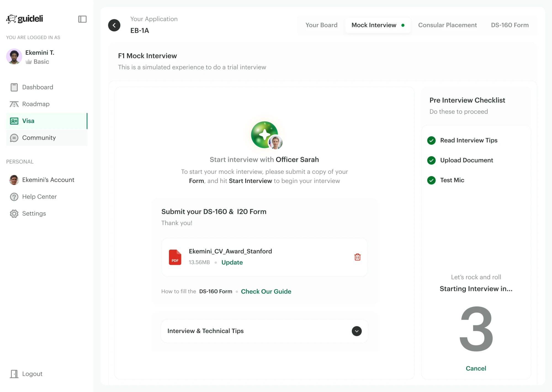The image size is (552, 392).
Task: Click the guideli logo
Action: pyautogui.click(x=25, y=19)
